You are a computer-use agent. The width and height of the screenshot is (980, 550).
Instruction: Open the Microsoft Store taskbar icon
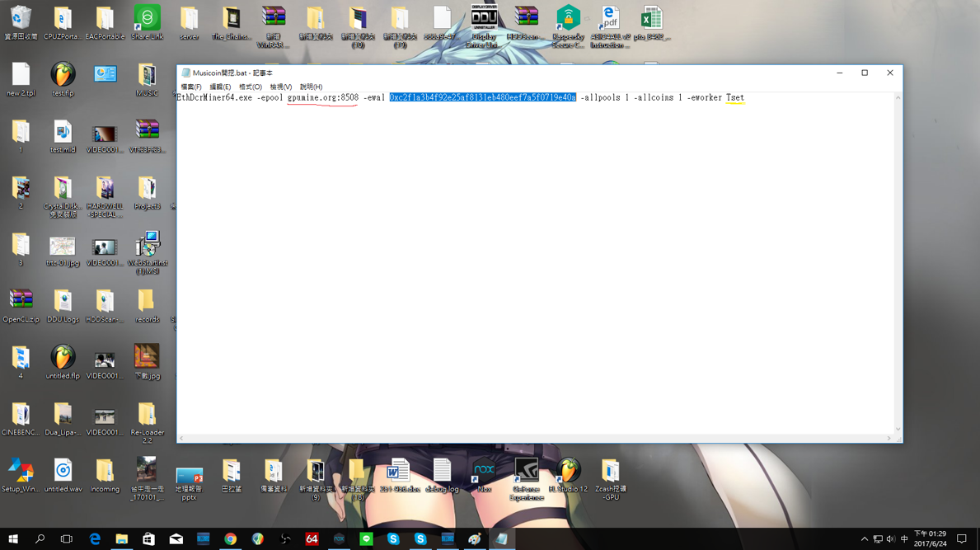pos(148,538)
